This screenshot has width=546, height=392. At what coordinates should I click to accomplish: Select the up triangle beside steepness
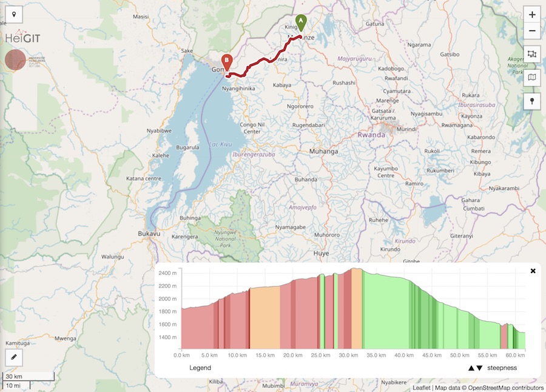(x=471, y=368)
